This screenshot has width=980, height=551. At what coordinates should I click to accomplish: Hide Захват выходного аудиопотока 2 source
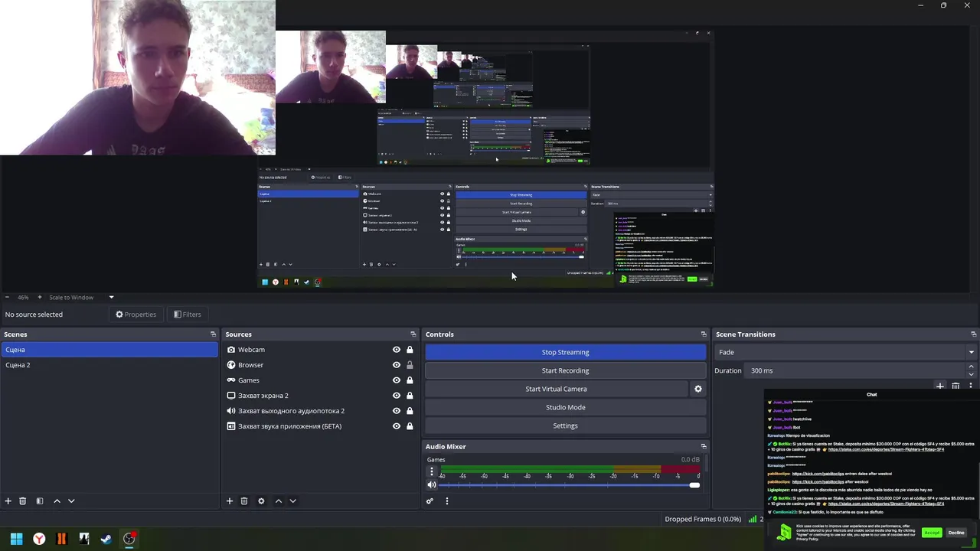397,411
